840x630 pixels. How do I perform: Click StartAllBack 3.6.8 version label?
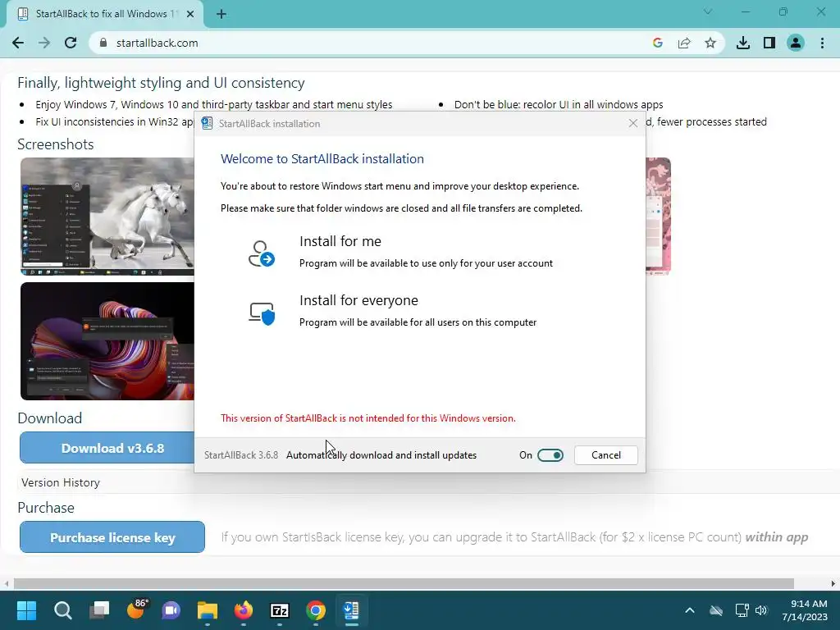(241, 455)
